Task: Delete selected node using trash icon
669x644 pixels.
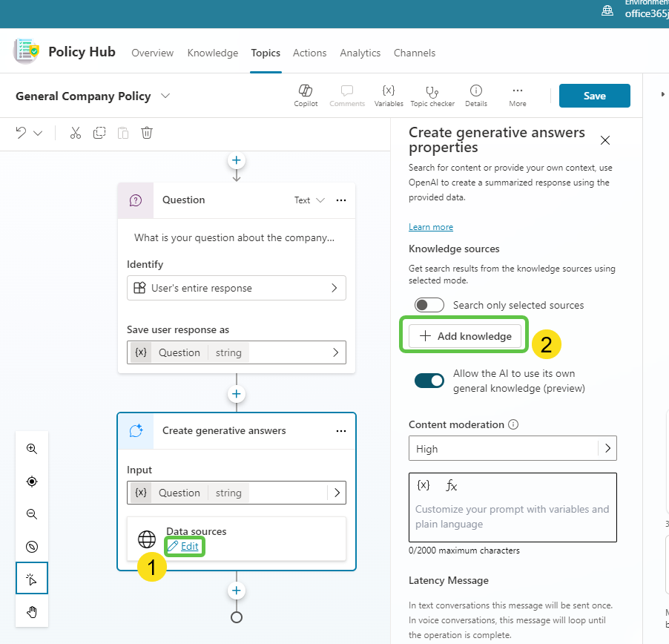Action: click(x=146, y=132)
